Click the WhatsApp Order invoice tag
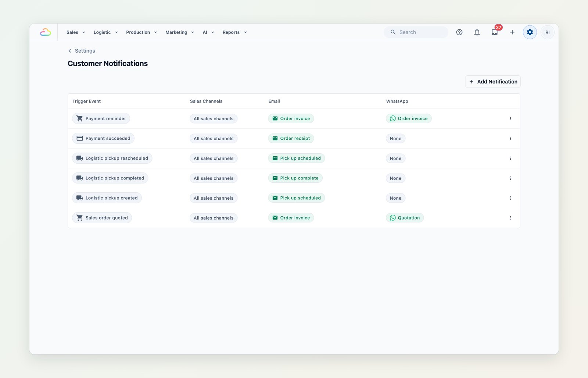This screenshot has width=588, height=378. [409, 118]
